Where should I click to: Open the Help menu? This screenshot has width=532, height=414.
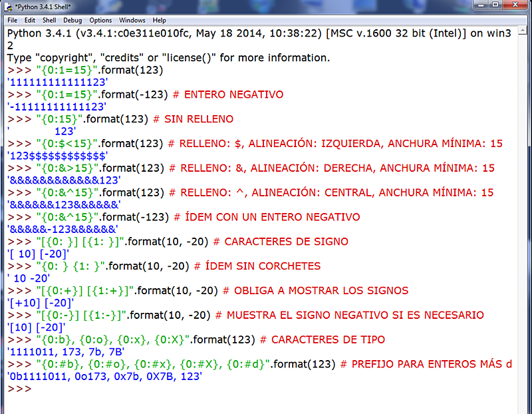pos(159,20)
